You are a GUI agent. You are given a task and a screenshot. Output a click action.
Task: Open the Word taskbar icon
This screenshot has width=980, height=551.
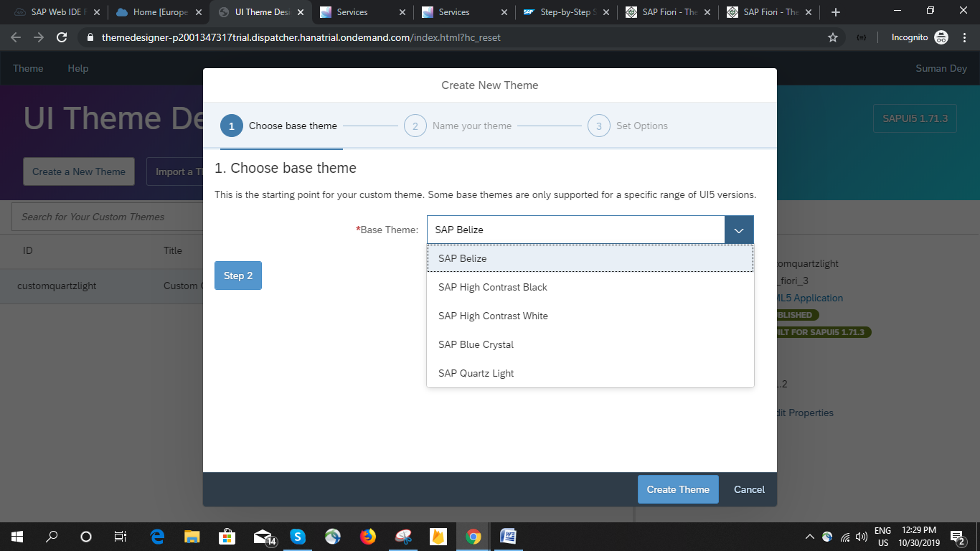tap(508, 536)
